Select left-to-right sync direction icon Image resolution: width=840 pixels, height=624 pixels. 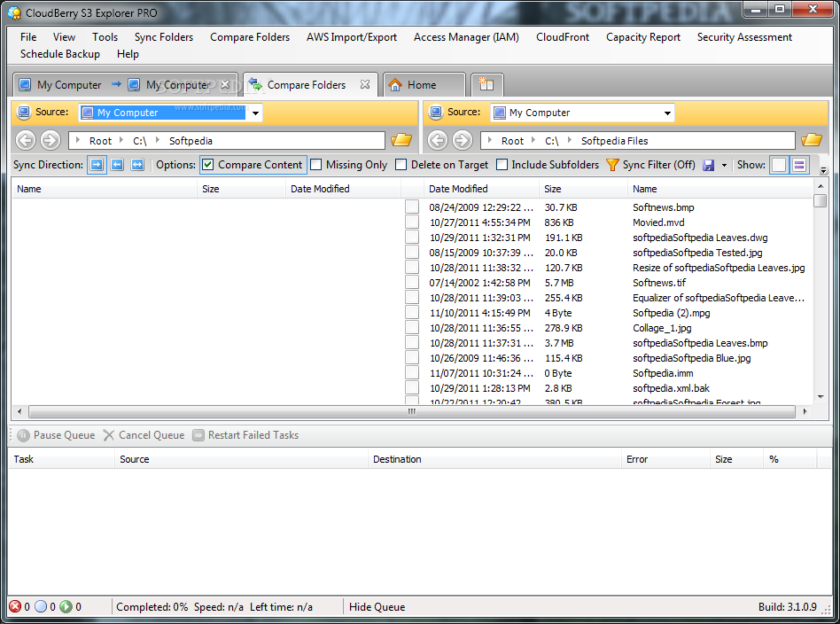[x=97, y=165]
